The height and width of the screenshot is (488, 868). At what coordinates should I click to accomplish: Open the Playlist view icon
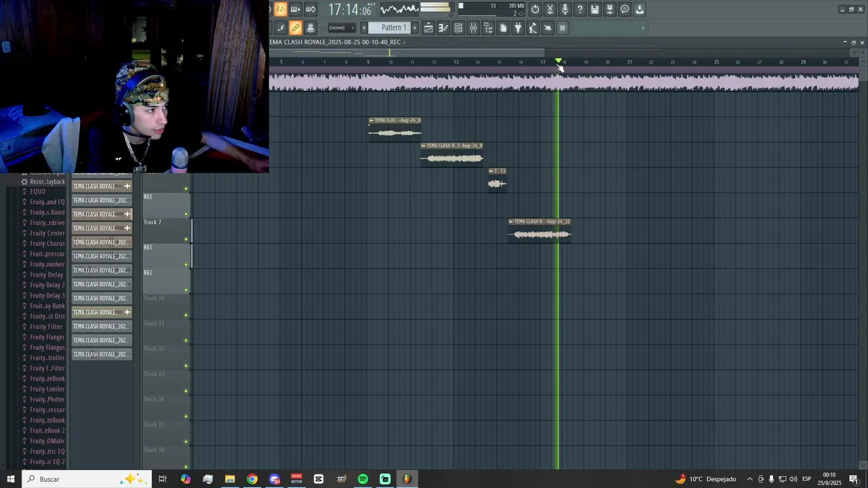click(x=429, y=28)
